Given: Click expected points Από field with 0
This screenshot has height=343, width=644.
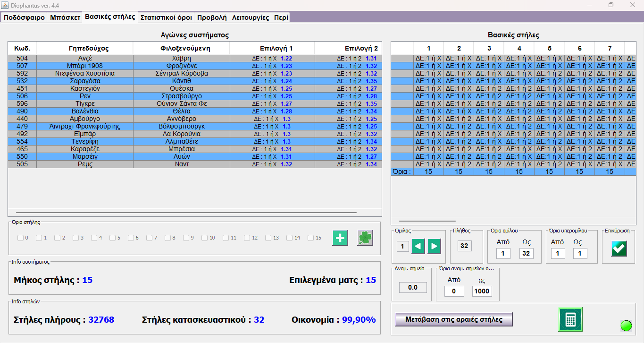Looking at the screenshot, I should [454, 291].
